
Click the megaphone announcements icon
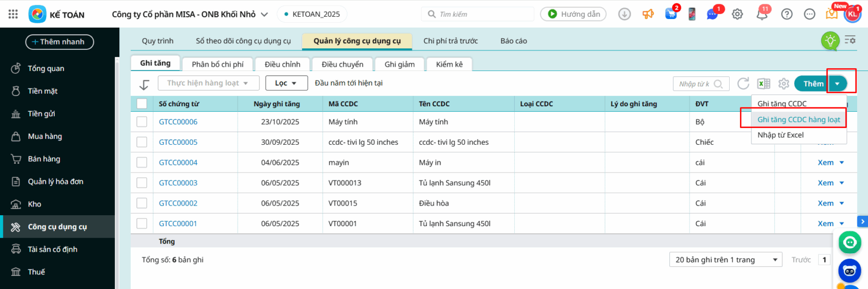tap(648, 14)
